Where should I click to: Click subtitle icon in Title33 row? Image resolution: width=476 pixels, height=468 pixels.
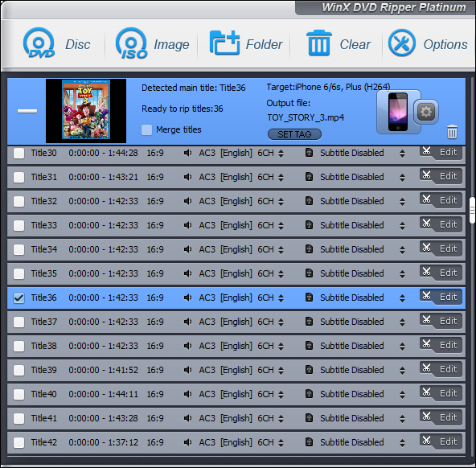[309, 225]
